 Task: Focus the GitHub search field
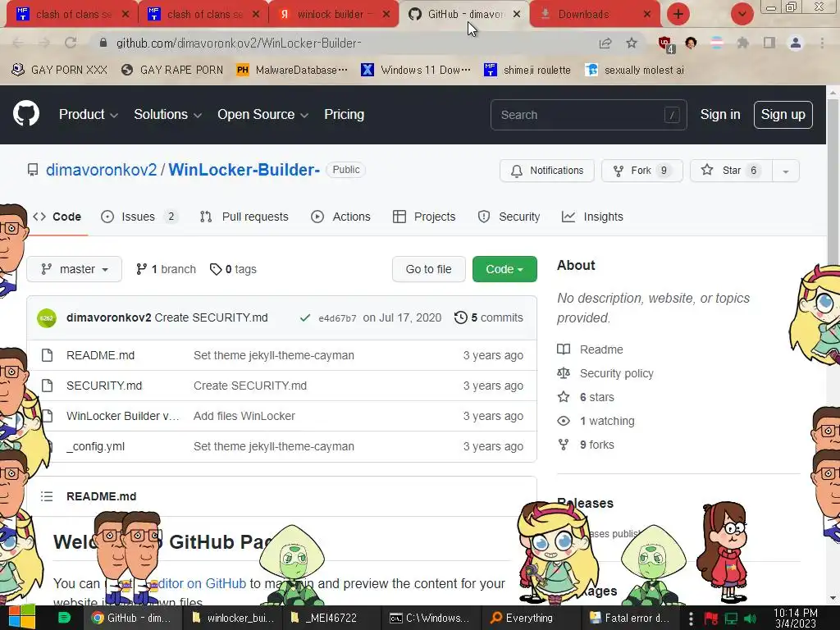point(588,115)
